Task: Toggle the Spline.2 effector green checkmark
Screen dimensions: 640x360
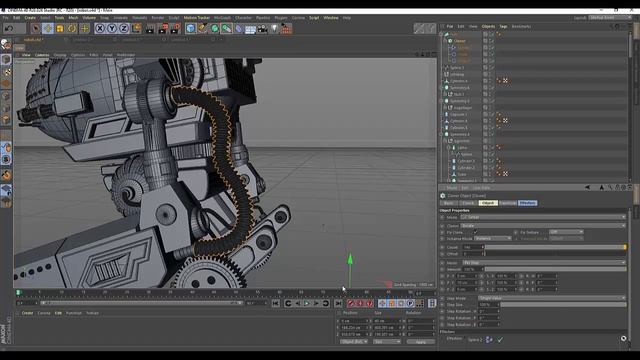Action: pyautogui.click(x=500, y=340)
